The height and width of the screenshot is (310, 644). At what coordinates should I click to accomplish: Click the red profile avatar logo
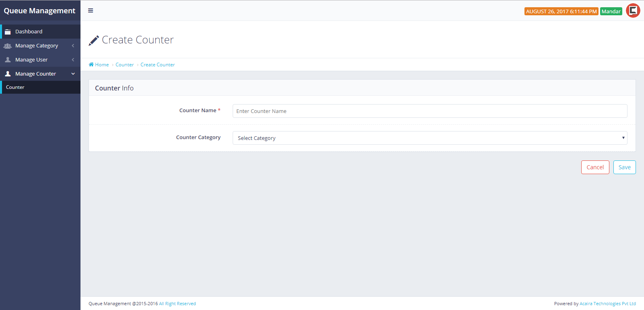coord(633,11)
